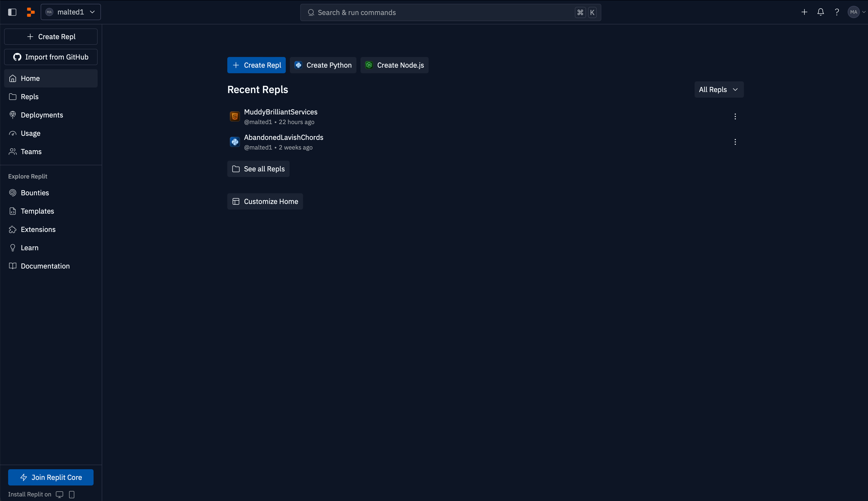Go to Deployments in sidebar
868x501 pixels.
[x=42, y=115]
